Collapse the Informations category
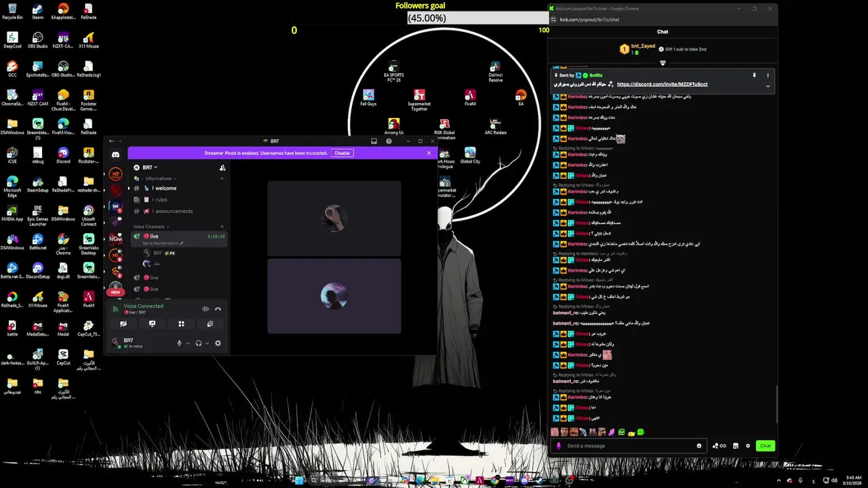868x488 pixels. (x=158, y=178)
